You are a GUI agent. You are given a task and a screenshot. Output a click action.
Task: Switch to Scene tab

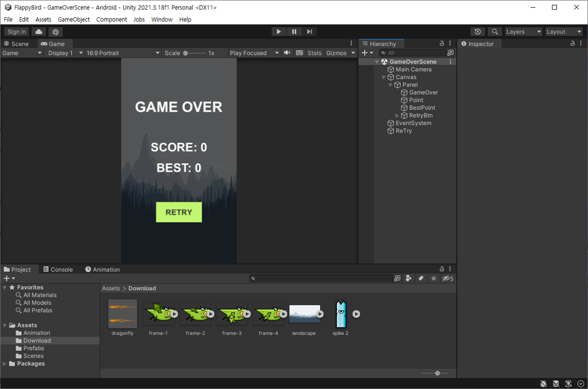(16, 44)
